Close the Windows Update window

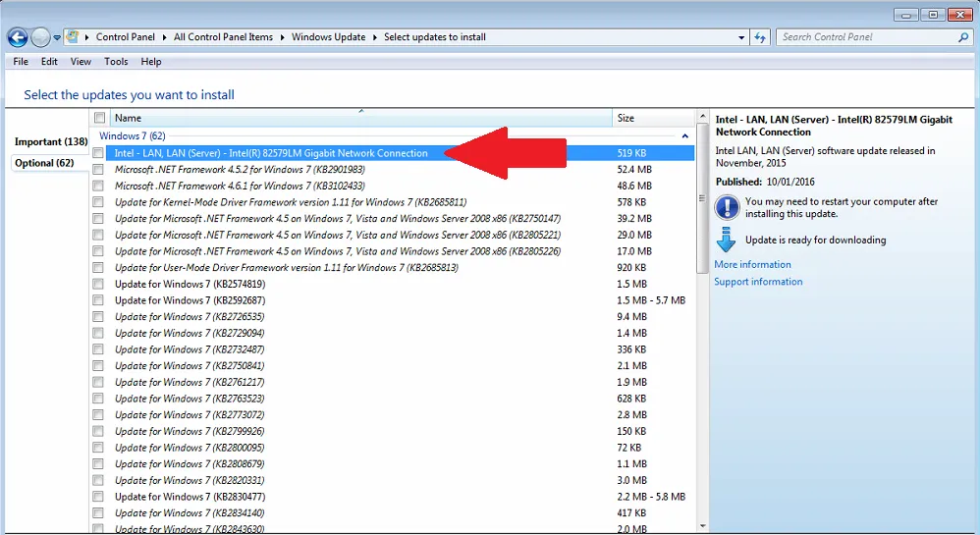[x=960, y=15]
